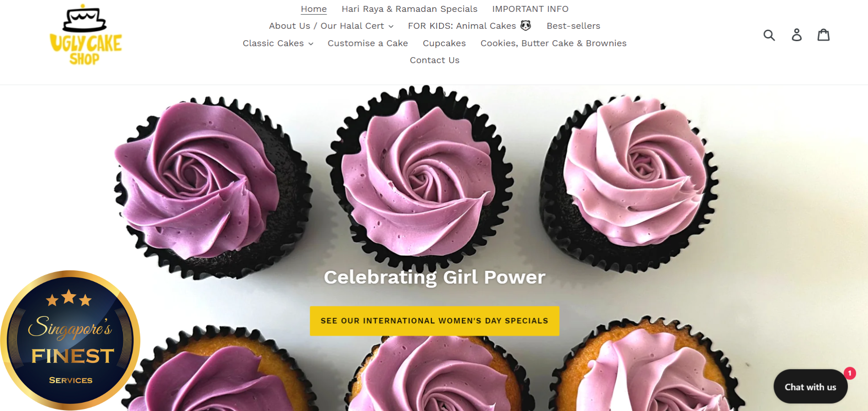Select Customise a Cake in the navigation
868x411 pixels.
point(368,43)
